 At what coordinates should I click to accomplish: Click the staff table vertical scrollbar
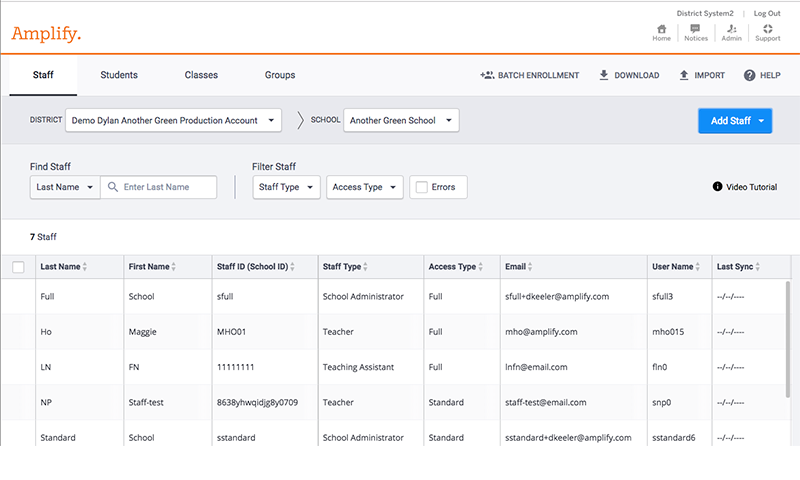pos(788,339)
